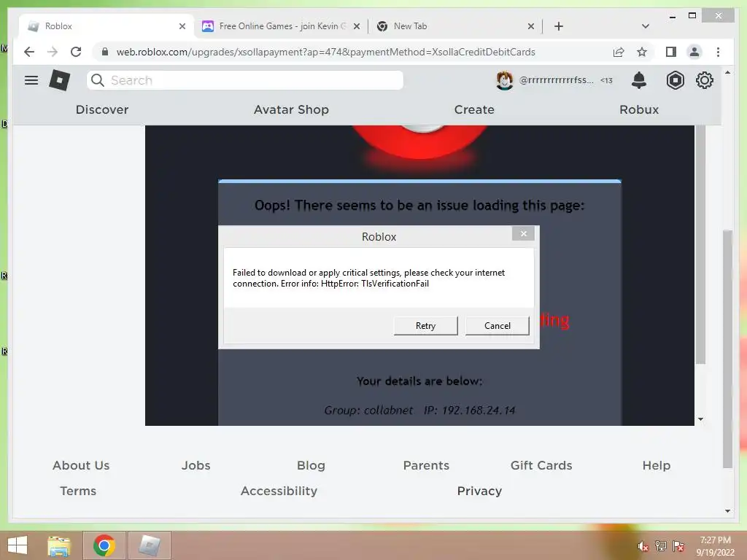Screen dimensions: 747x560
Task: Click the Group: collabnet text
Action: [x=368, y=410]
